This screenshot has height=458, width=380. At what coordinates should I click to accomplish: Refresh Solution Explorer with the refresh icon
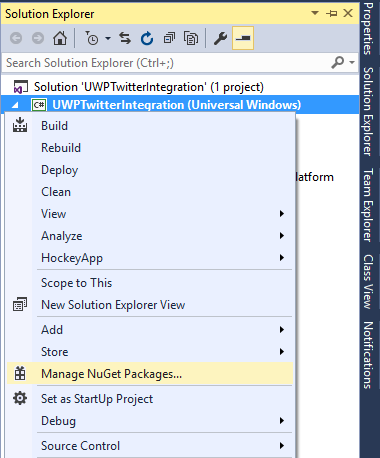(147, 38)
